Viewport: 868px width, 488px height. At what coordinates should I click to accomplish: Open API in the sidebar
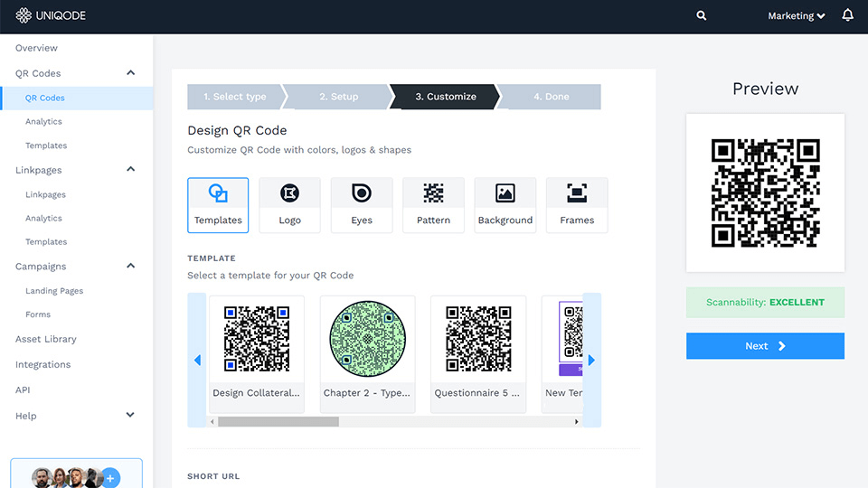pyautogui.click(x=23, y=390)
